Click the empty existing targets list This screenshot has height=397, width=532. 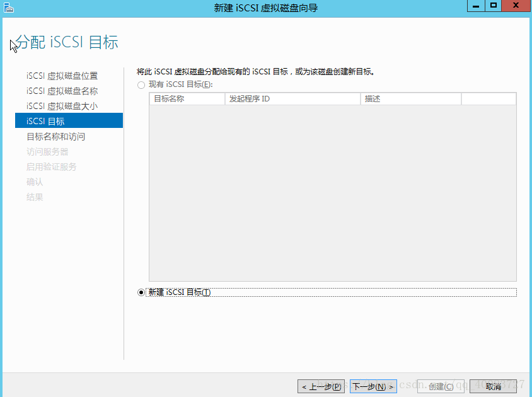(x=333, y=193)
